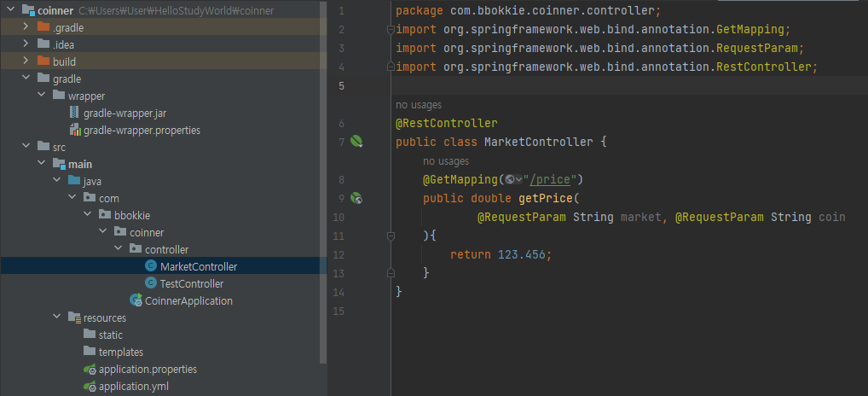Expand the build folder
Viewport: 868px width, 396px height.
[26, 61]
